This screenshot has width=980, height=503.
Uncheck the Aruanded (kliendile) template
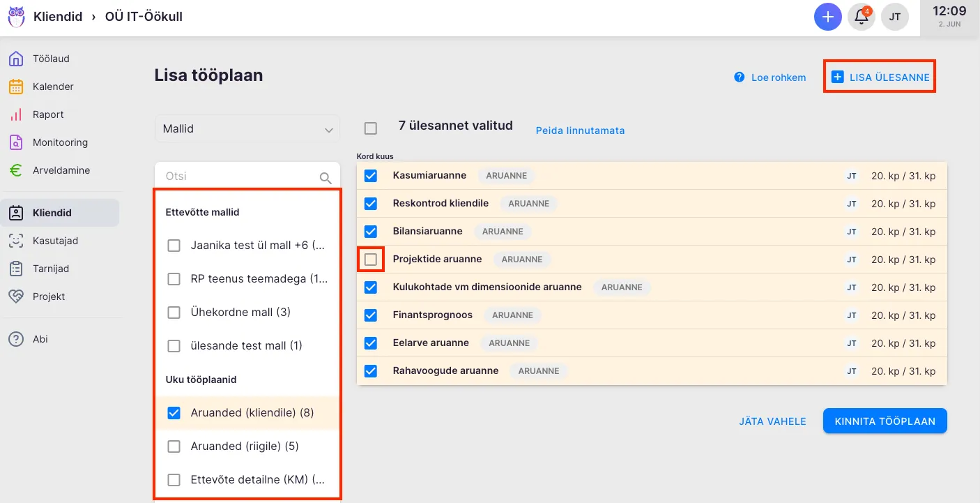(174, 413)
